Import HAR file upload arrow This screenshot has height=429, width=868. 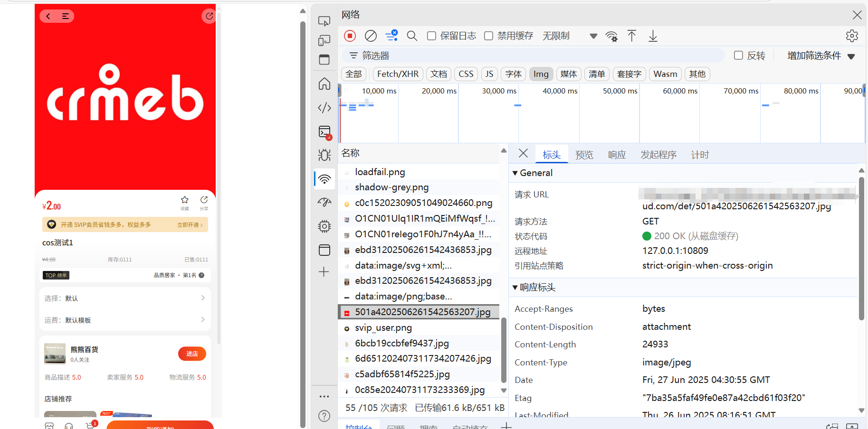(x=632, y=36)
